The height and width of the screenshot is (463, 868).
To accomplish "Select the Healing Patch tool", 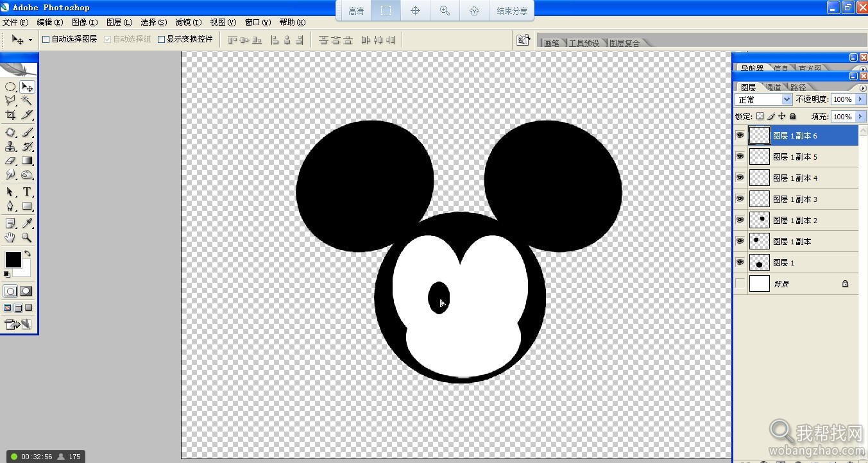I will point(10,133).
